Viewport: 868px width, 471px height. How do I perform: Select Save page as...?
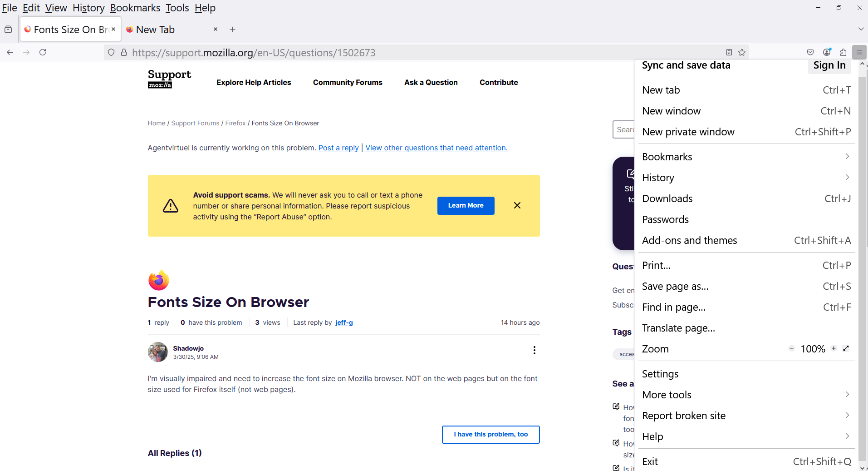(x=746, y=286)
